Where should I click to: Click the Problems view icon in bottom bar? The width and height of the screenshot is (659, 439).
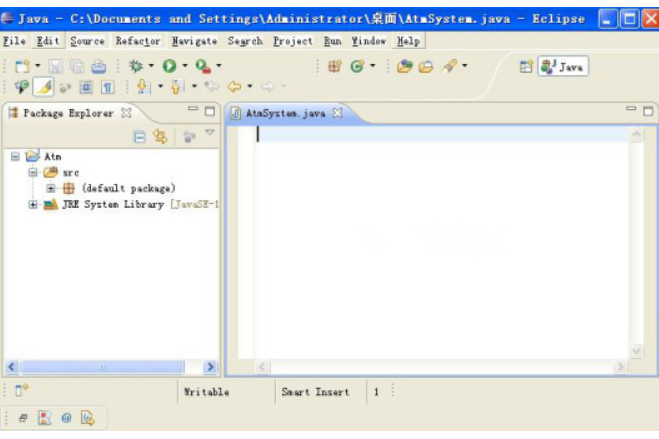tap(45, 418)
